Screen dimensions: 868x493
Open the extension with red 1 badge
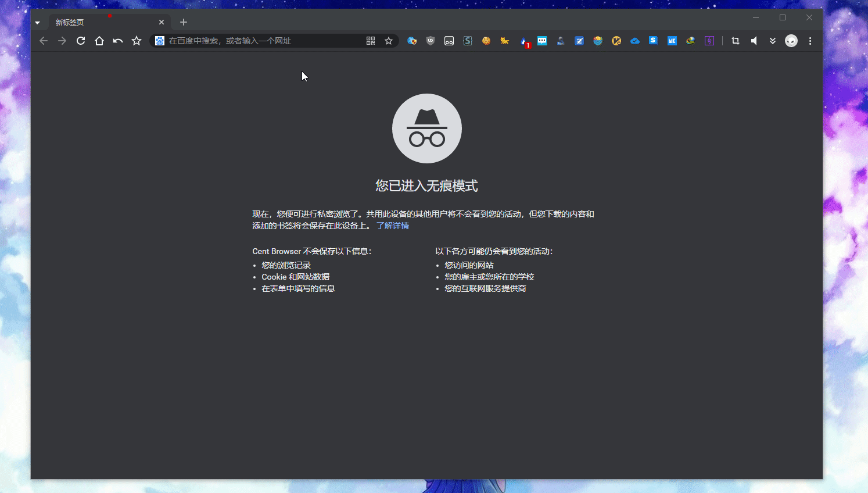[525, 42]
